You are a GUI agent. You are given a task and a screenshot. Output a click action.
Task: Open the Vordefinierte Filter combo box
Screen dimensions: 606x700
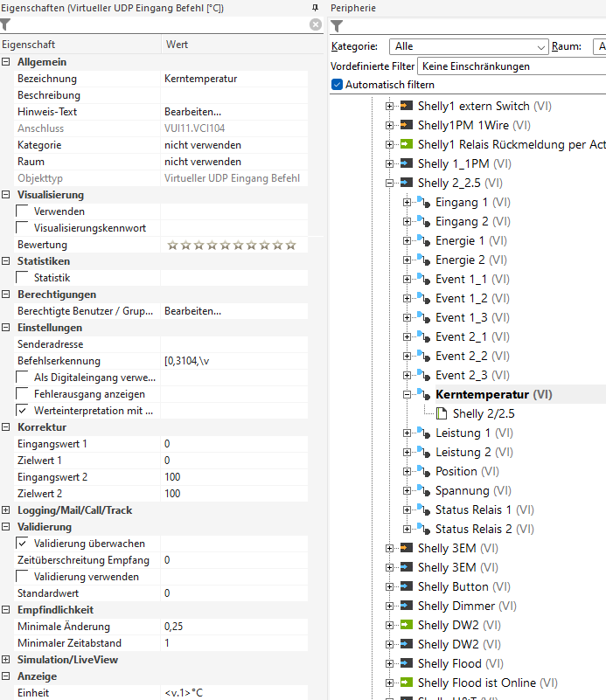(x=512, y=66)
